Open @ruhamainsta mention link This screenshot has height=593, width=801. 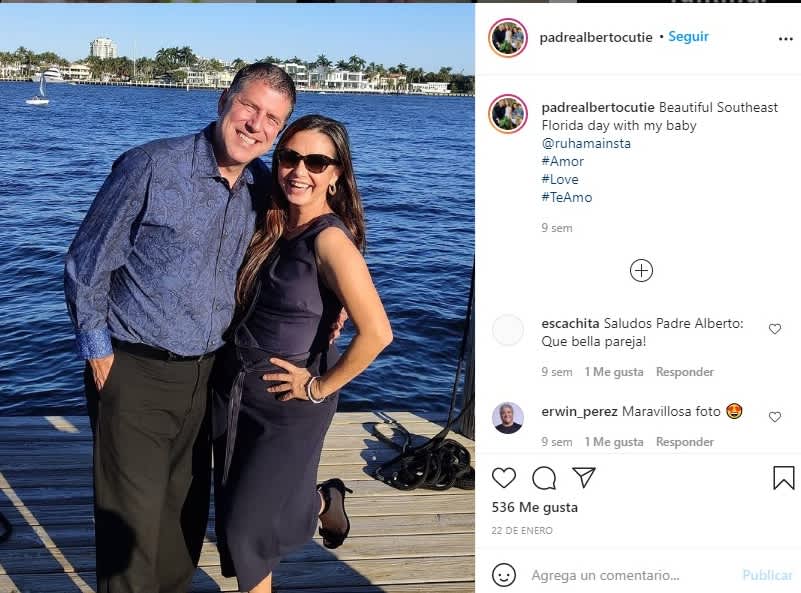tap(586, 143)
